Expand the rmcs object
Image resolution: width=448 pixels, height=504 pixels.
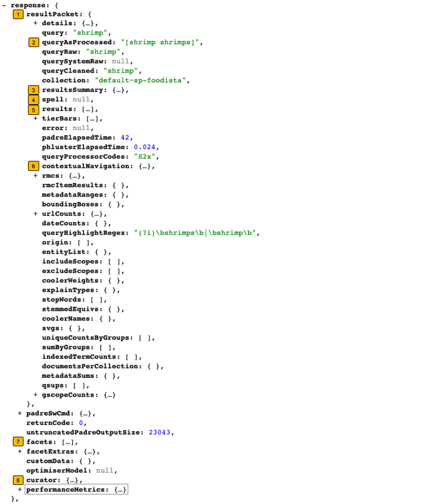coord(35,176)
